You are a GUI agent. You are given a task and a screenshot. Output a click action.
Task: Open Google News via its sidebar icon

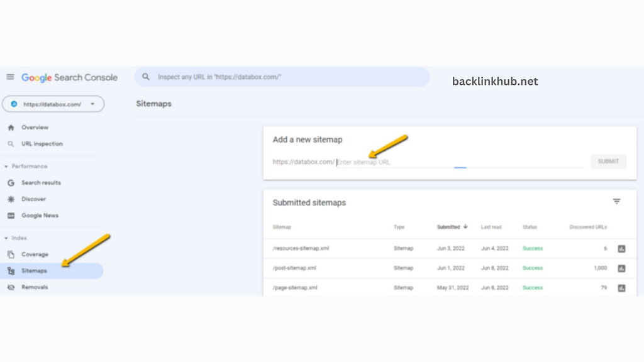[11, 215]
